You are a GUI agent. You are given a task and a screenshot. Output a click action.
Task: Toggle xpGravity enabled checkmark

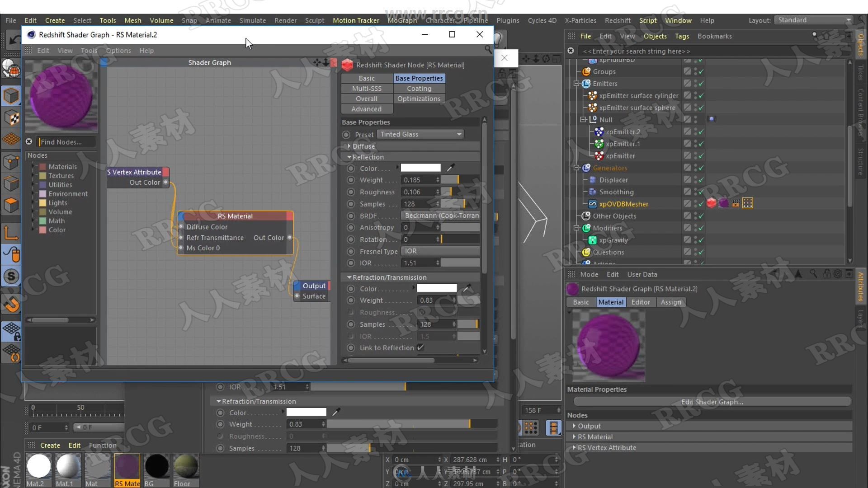point(701,240)
